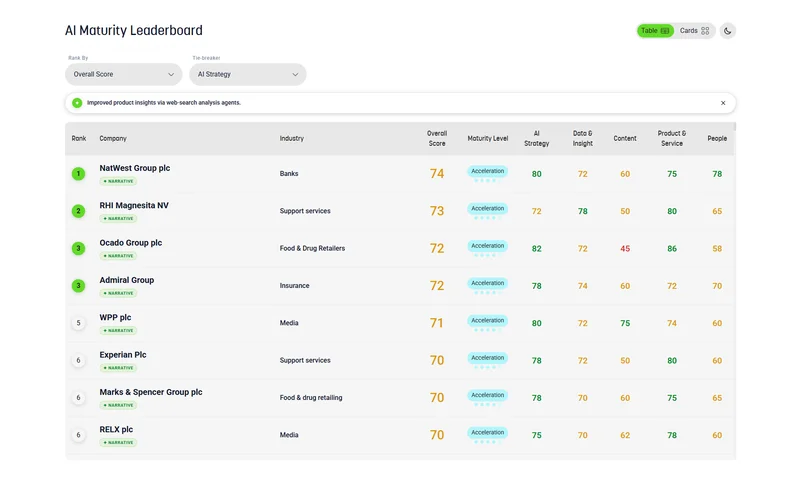Open Experian Plc company entry
Viewport: 800px width, 479px height.
(x=123, y=355)
